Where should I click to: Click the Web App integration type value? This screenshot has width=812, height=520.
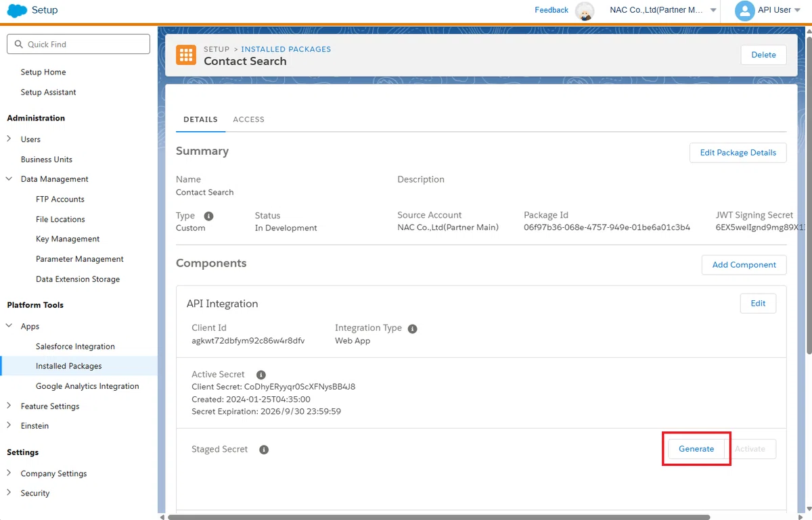click(353, 341)
